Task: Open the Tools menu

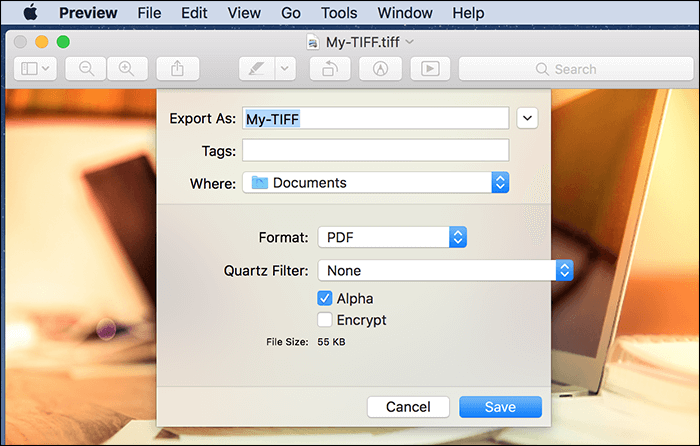Action: pyautogui.click(x=339, y=13)
